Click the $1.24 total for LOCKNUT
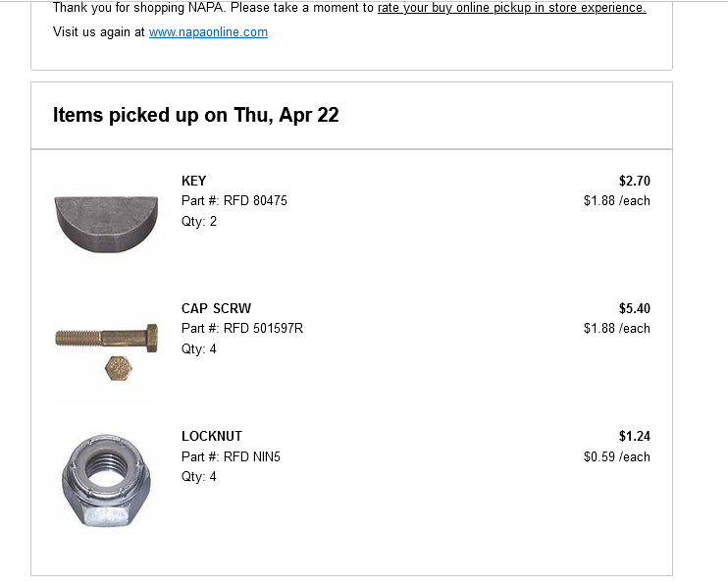728x586 pixels. [634, 436]
